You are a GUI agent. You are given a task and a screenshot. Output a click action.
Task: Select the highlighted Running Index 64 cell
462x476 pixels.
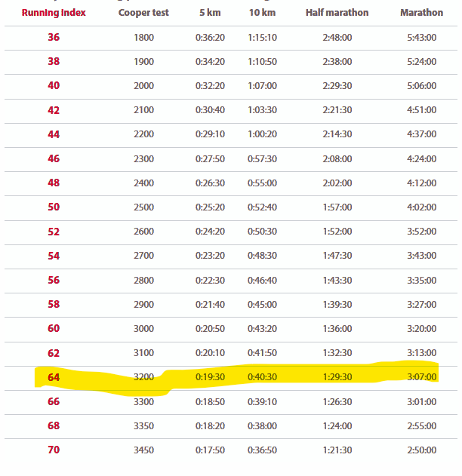54,377
